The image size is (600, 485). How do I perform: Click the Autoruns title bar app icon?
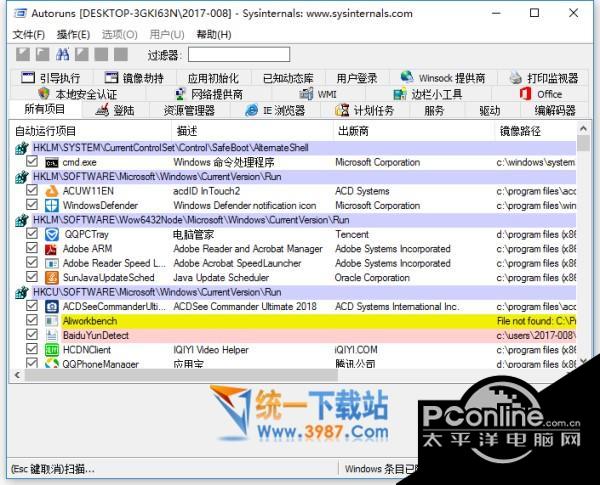pyautogui.click(x=20, y=13)
